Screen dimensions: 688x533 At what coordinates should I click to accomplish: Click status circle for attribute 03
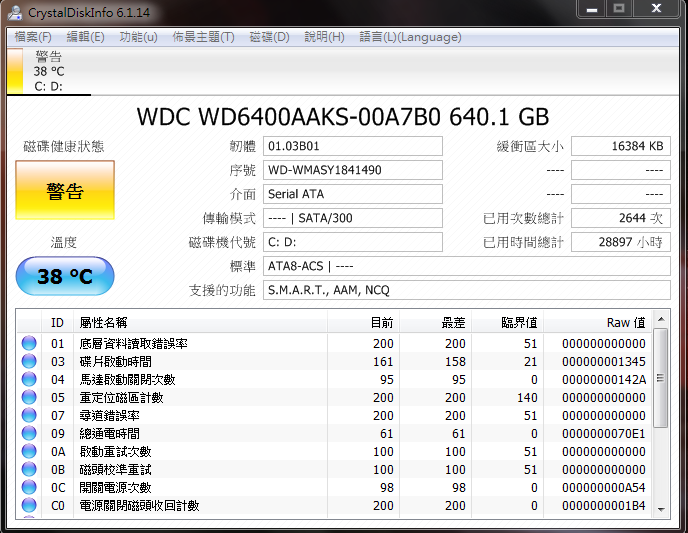pyautogui.click(x=29, y=361)
